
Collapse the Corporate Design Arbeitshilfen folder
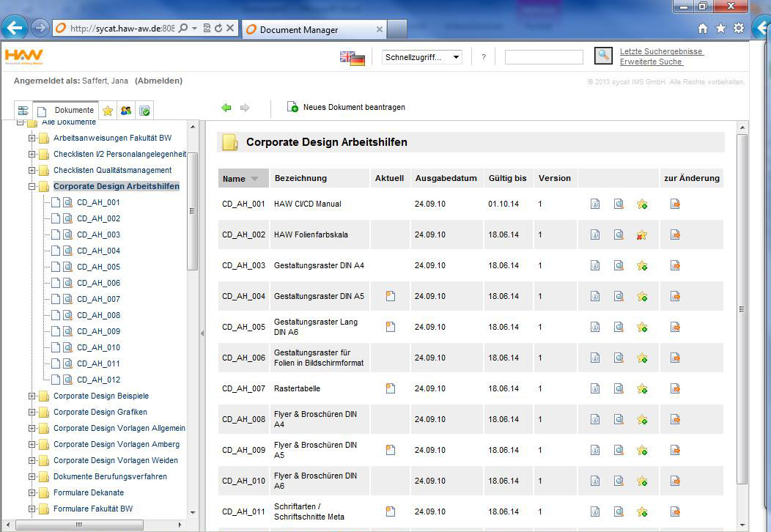click(x=32, y=186)
